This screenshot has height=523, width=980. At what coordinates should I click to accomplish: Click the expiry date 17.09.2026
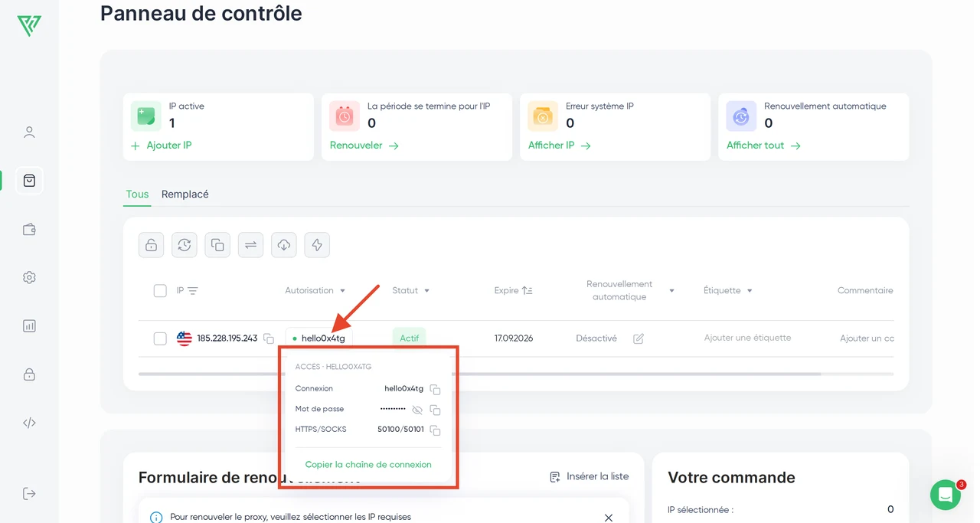tap(514, 338)
